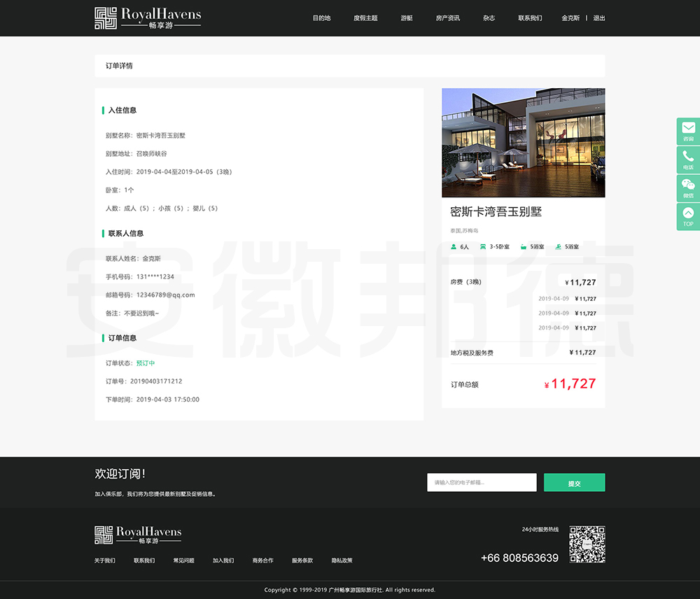Click the 3-5卧室 bedroom bed icon
The image size is (700, 599).
click(x=482, y=247)
